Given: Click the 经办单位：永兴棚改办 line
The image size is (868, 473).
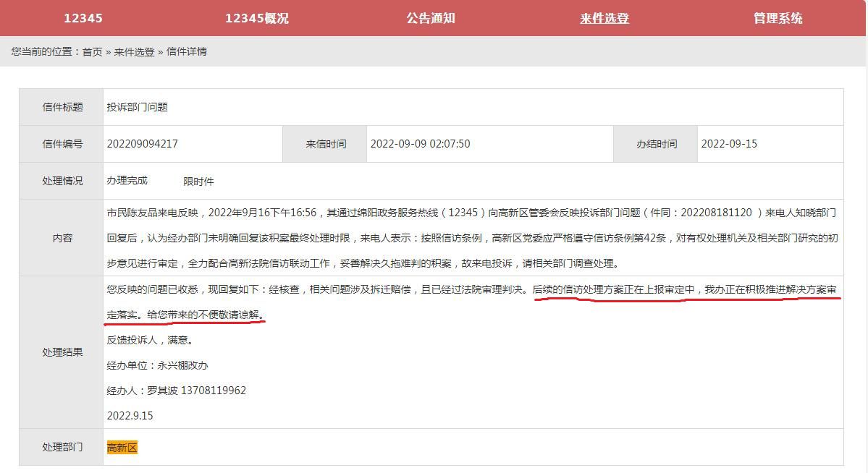Looking at the screenshot, I should click(x=157, y=365).
